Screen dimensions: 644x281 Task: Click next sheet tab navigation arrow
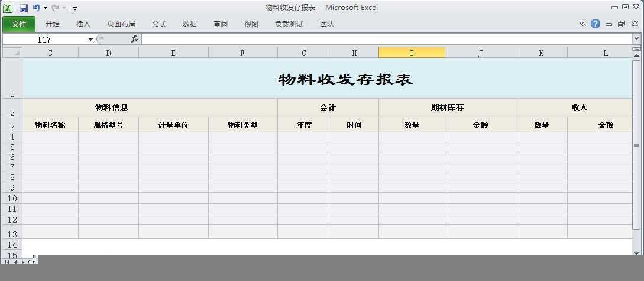pos(22,262)
